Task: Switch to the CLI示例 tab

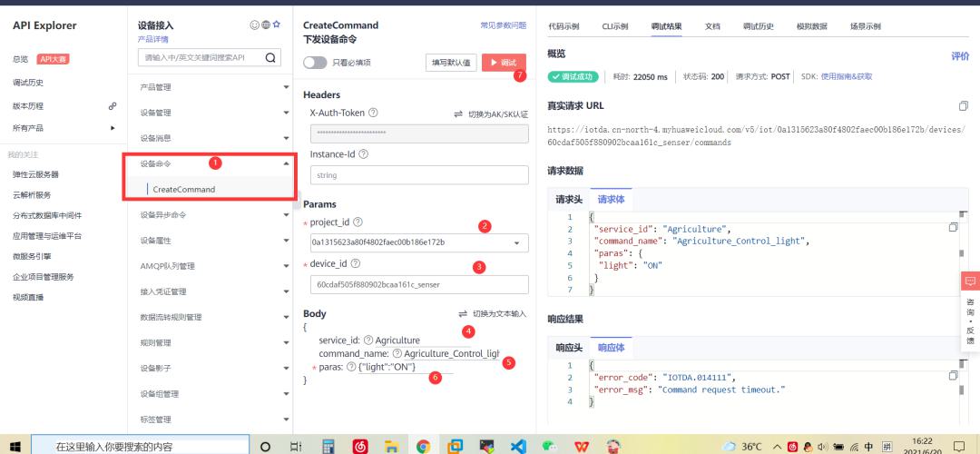Action: (x=615, y=27)
